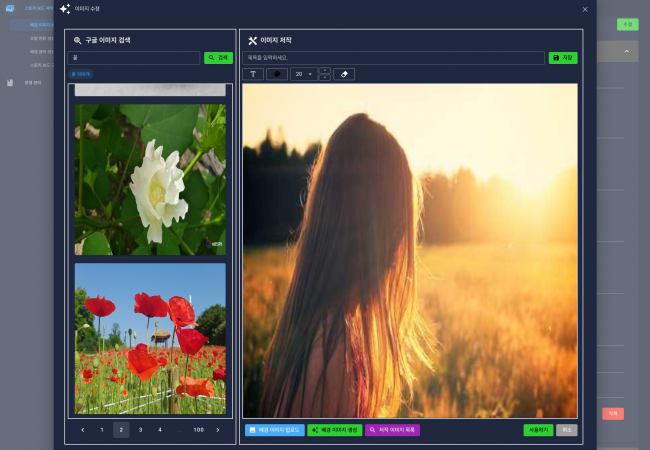
Task: Close the 이미지 수정 dialog with X
Action: click(585, 9)
